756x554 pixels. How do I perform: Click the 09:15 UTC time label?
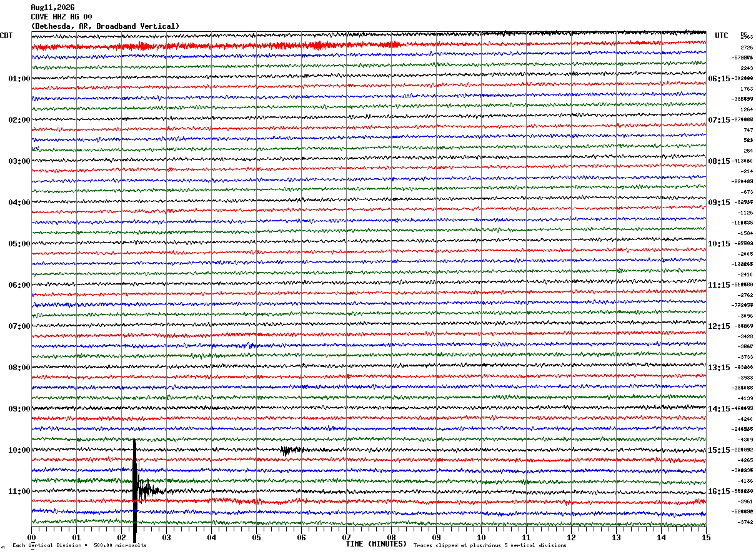pos(720,203)
